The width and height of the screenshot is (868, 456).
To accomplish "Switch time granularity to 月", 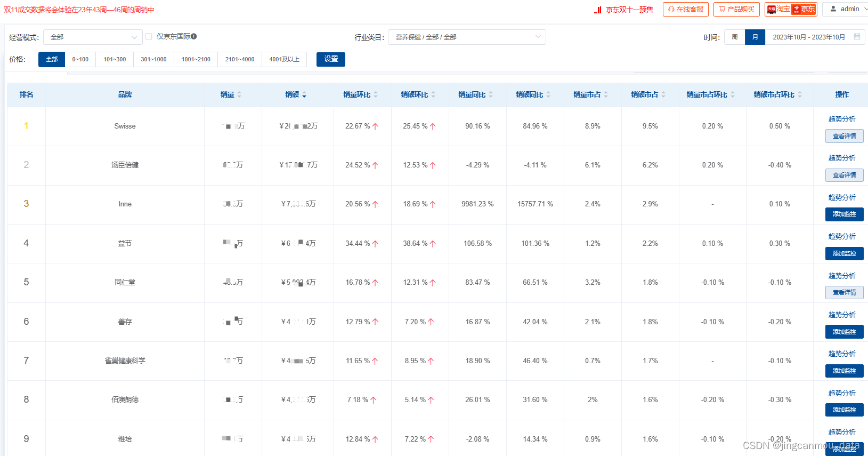I will click(x=755, y=37).
